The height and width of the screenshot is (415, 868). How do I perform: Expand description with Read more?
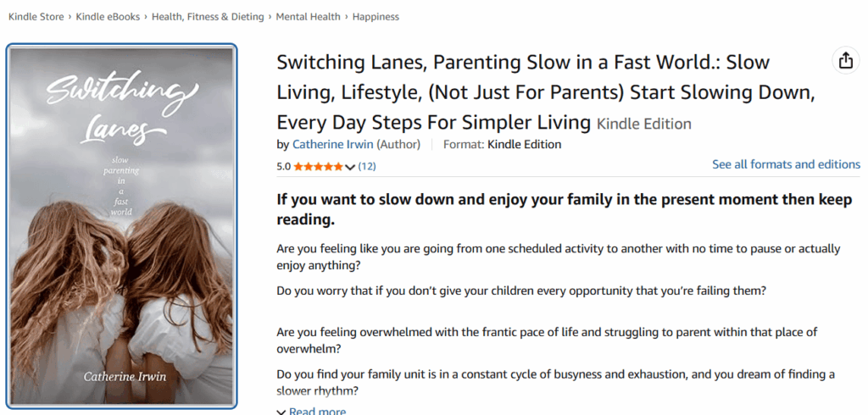317,411
